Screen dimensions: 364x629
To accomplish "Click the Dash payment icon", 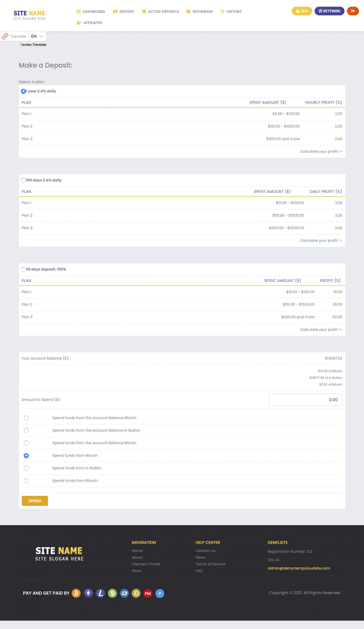I will [x=124, y=593].
